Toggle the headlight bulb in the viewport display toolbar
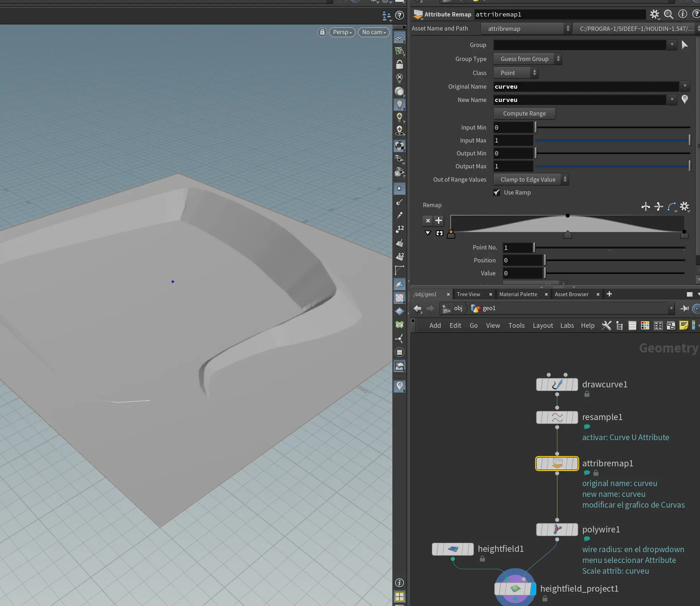Viewport: 700px width, 606px height. [x=400, y=104]
